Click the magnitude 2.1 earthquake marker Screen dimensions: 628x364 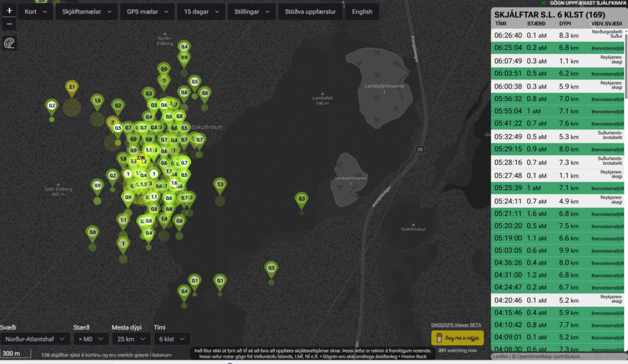72,88
